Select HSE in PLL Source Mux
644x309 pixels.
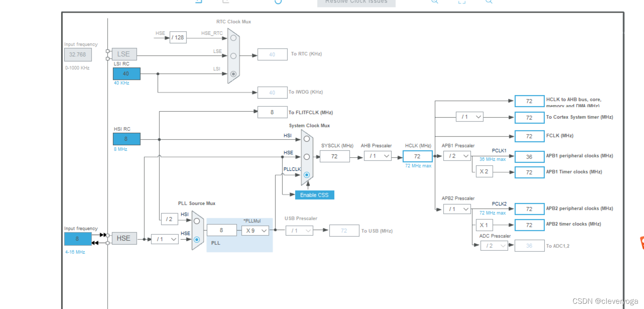pyautogui.click(x=196, y=240)
